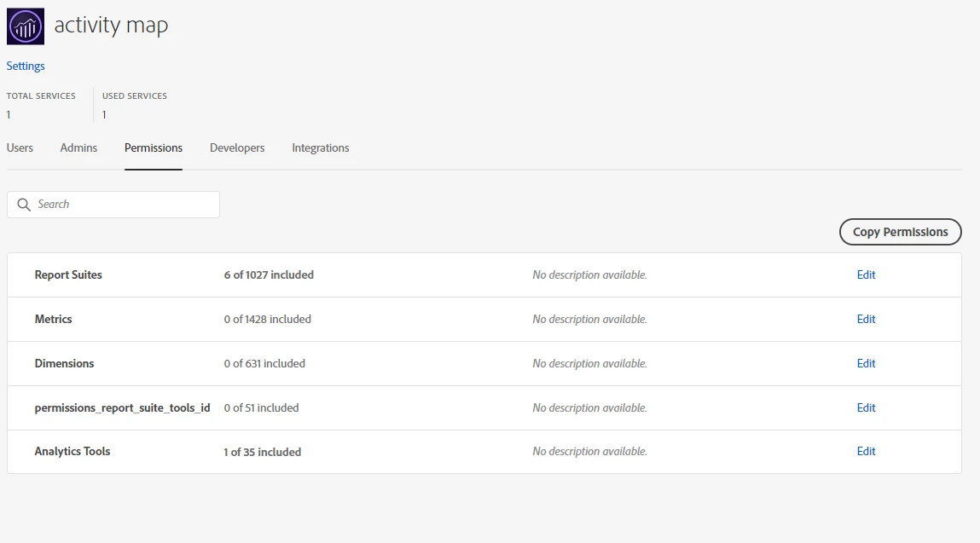
Task: Click '0 of 1428 included' text
Action: click(268, 320)
